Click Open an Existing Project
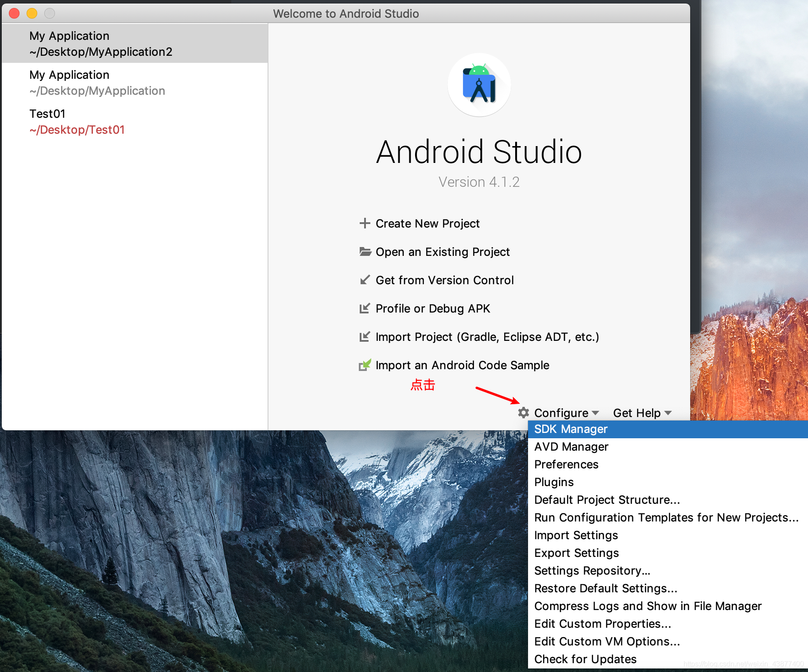This screenshot has height=672, width=808. [443, 252]
